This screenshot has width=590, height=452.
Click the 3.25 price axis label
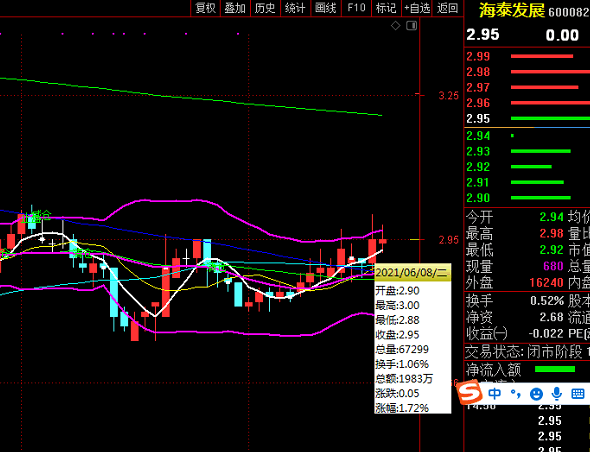(449, 96)
